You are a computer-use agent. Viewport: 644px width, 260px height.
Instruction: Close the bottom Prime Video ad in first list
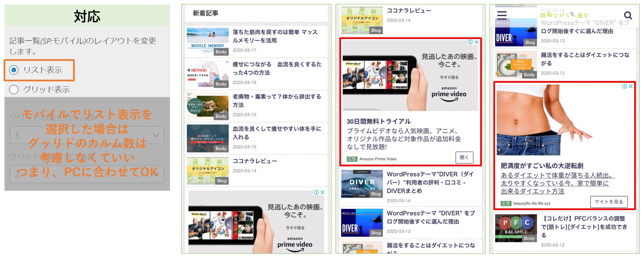click(322, 192)
